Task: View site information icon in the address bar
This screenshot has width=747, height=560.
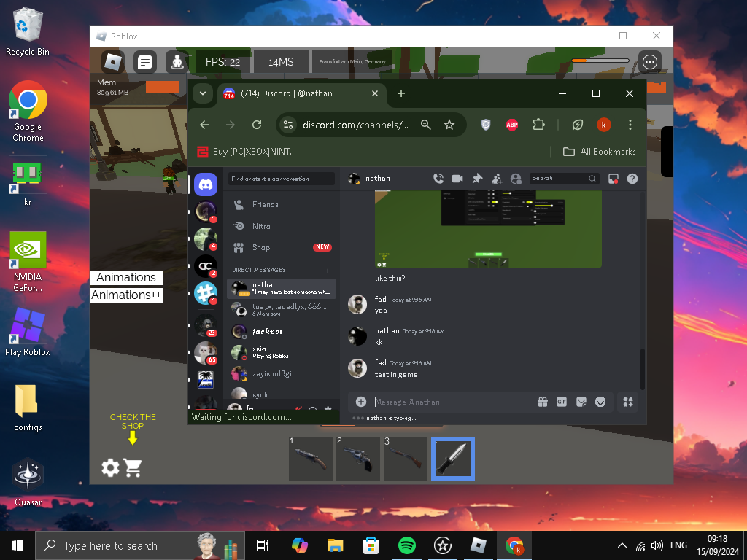Action: tap(288, 125)
